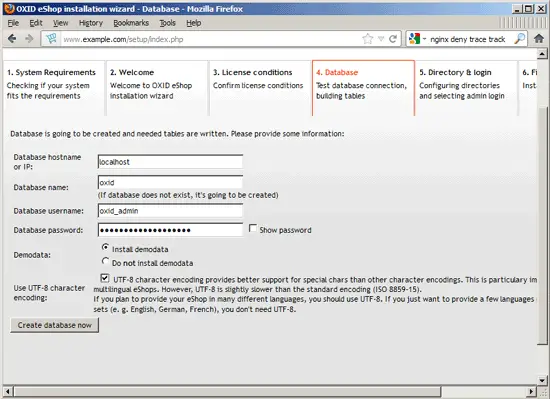550x399 pixels.
Task: Click into the Database name field
Action: pyautogui.click(x=170, y=182)
